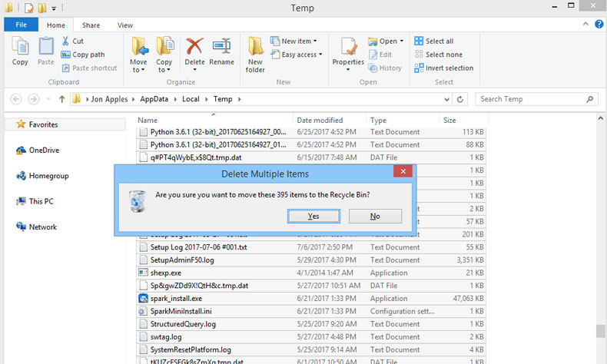This screenshot has height=364, width=607.
Task: Sort files by Date modified column
Action: pyautogui.click(x=320, y=121)
